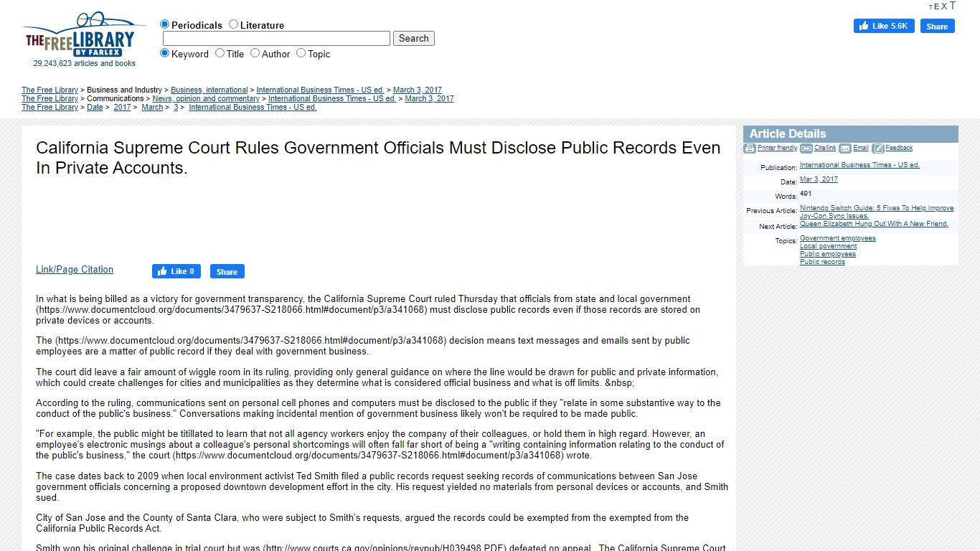Click International Business Times link after News, opinion

[332, 99]
